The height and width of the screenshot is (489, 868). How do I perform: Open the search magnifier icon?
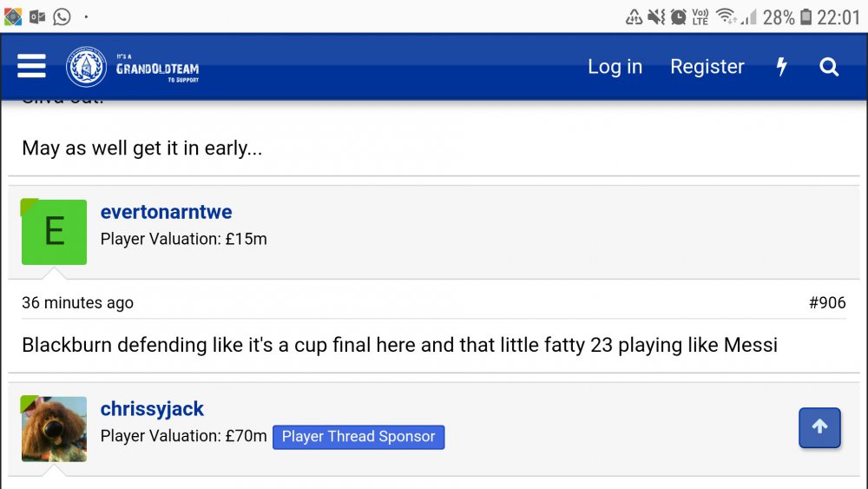829,67
